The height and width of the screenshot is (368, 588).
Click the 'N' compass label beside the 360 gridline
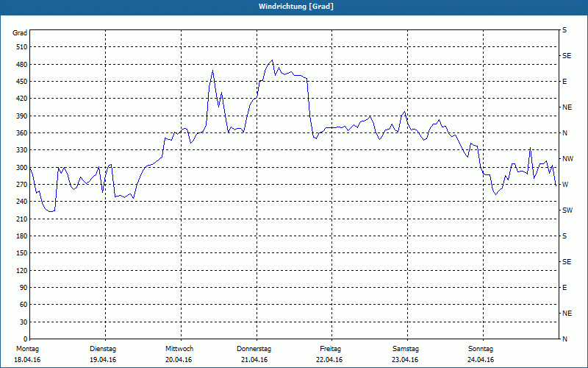(x=564, y=133)
